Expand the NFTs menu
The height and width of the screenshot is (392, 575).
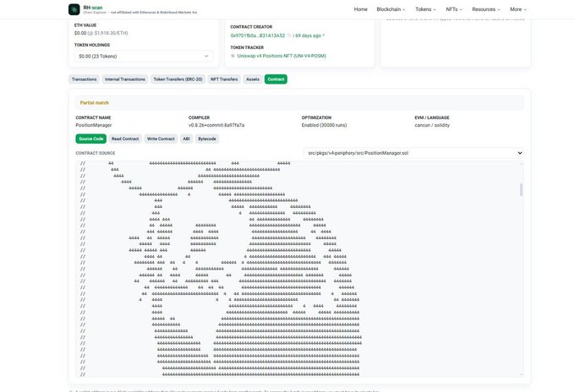[454, 9]
